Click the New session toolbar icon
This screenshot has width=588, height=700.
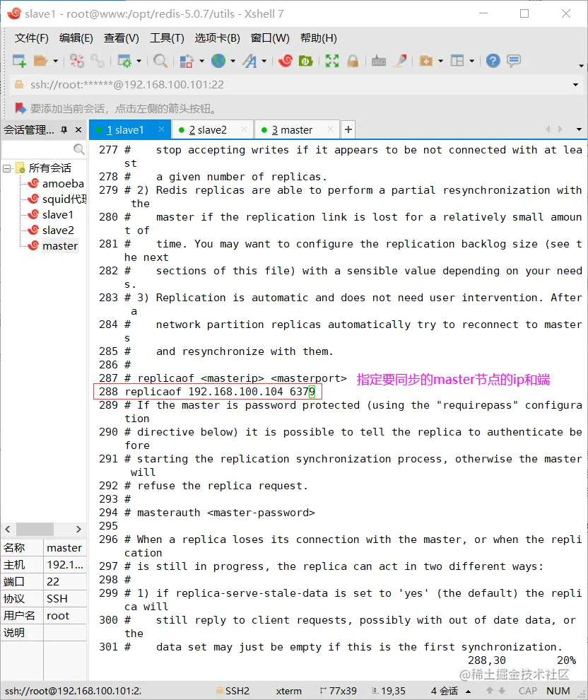pyautogui.click(x=19, y=61)
